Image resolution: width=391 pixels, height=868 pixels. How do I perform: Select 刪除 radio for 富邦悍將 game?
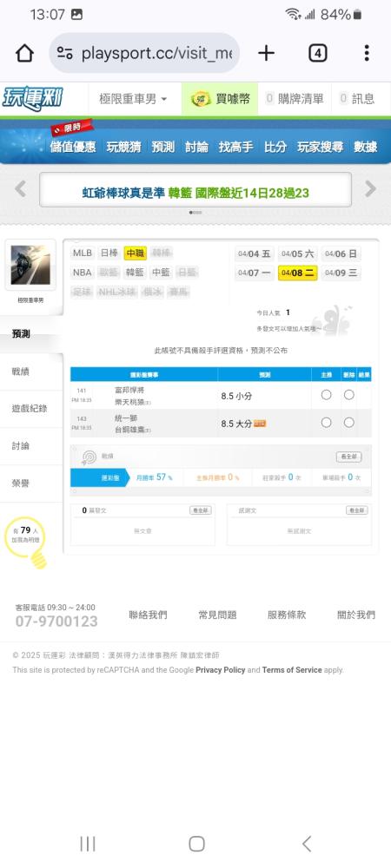(349, 395)
